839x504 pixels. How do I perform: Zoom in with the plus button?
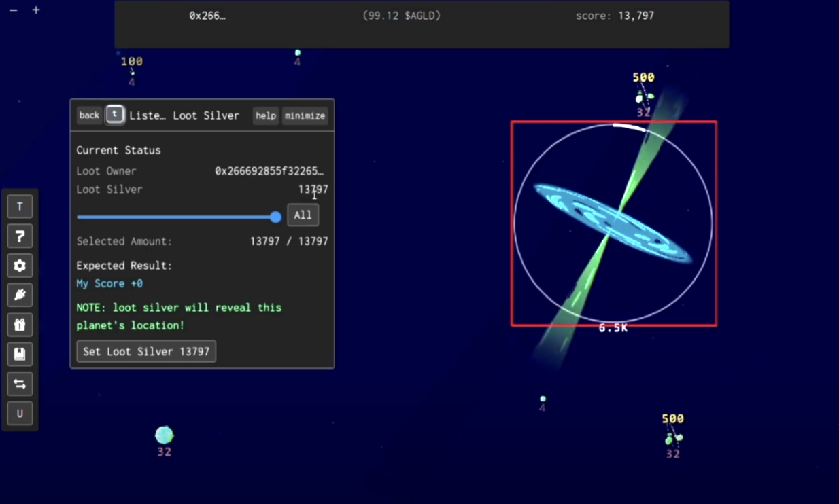(36, 10)
